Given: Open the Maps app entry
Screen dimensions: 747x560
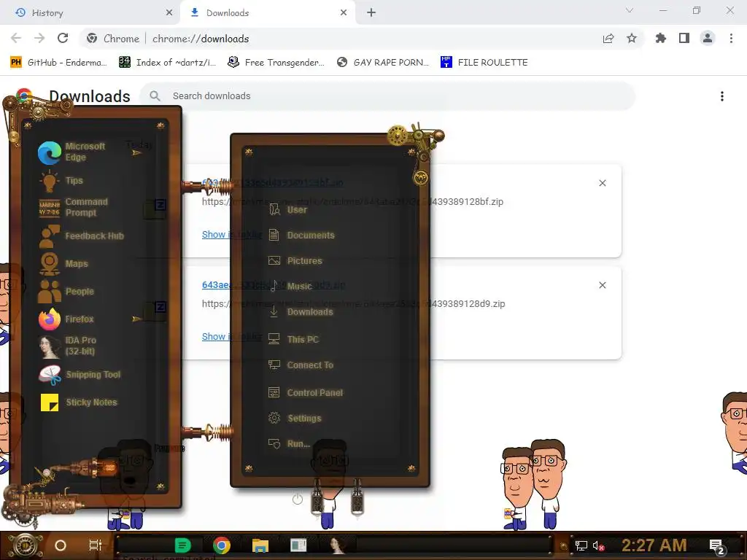Looking at the screenshot, I should point(64,263).
